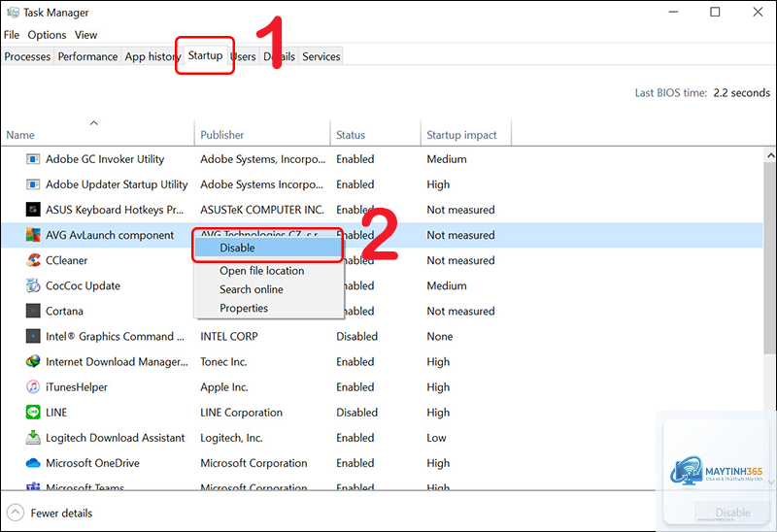This screenshot has width=777, height=532.
Task: Select the iTunesHelper name text
Action: click(77, 386)
